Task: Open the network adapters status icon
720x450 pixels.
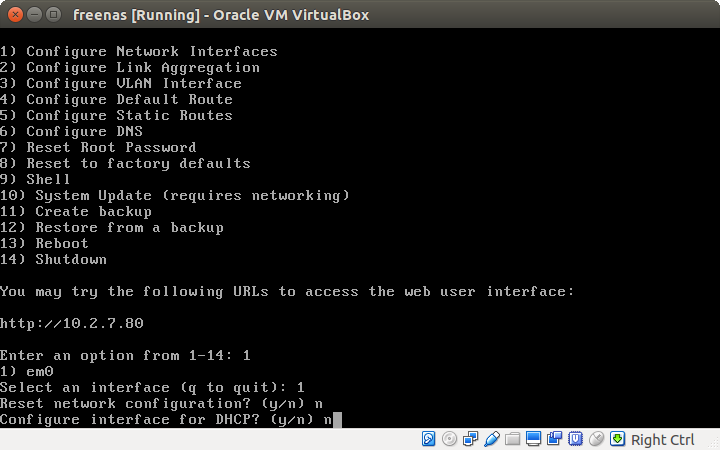Action: click(x=470, y=439)
